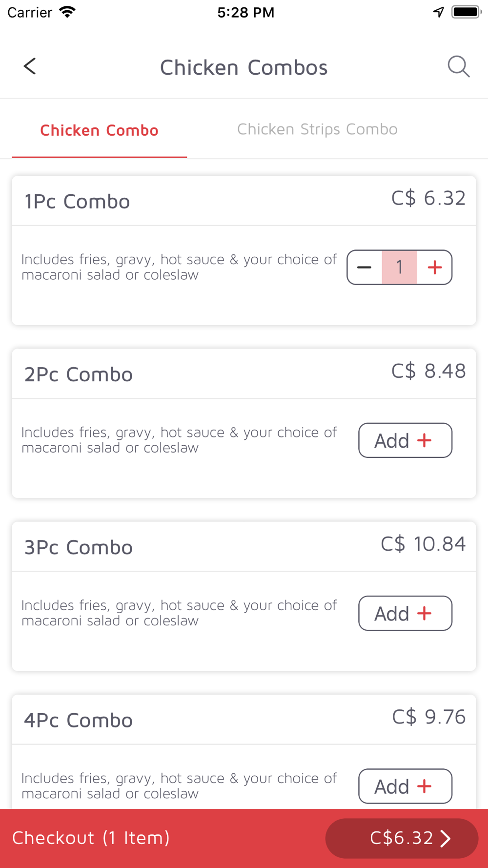The height and width of the screenshot is (868, 488).
Task: Tap the battery status icon
Action: click(x=467, y=12)
